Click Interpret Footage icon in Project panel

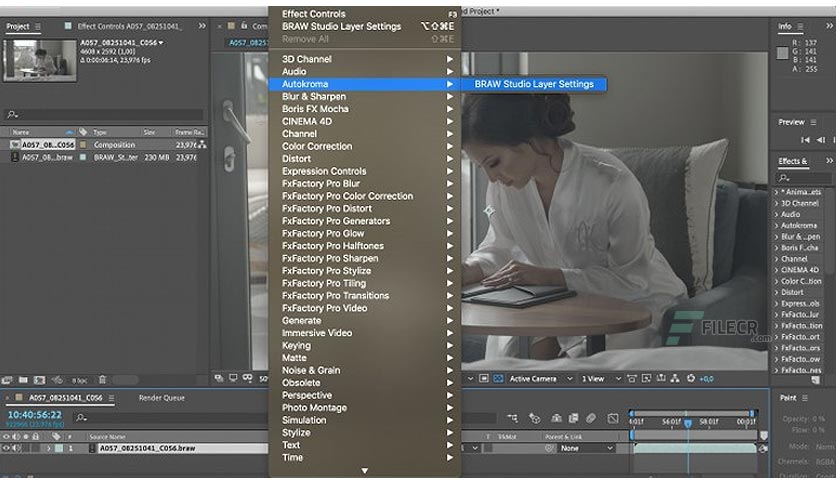click(x=7, y=380)
